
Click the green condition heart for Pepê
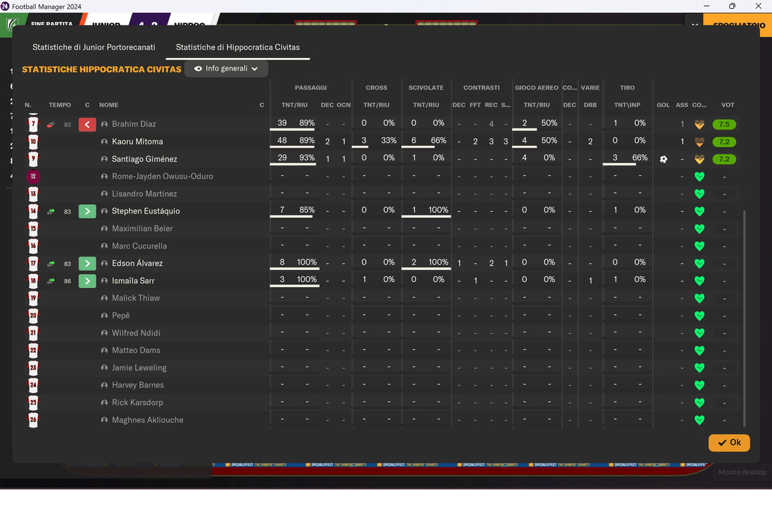click(699, 316)
